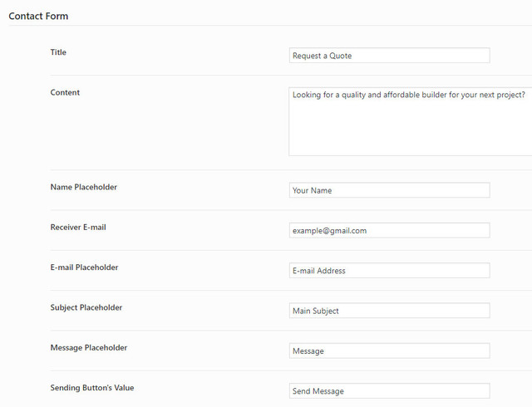
Task: Focus the Name Placeholder input box
Action: [389, 190]
